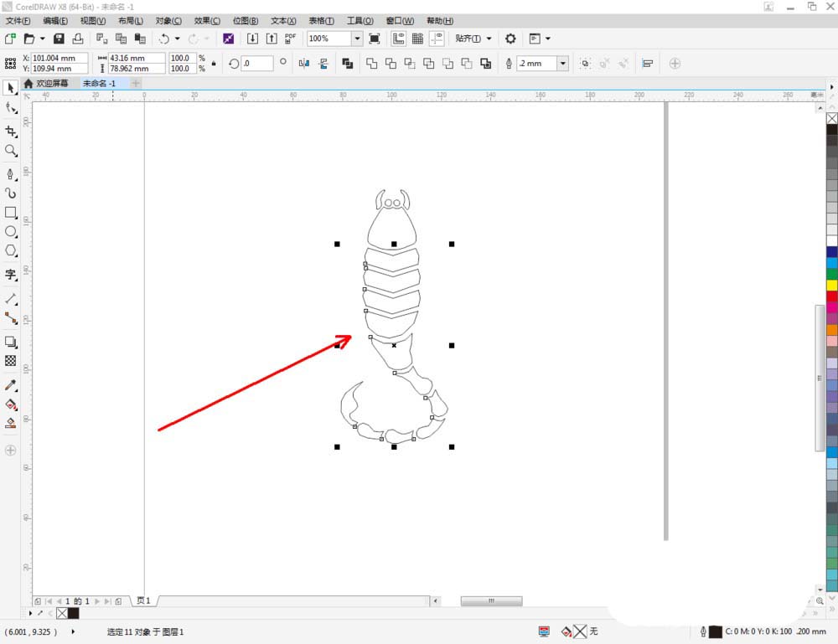This screenshot has height=644, width=838.
Task: Click the horizontal scrollbar thumb
Action: (491, 600)
